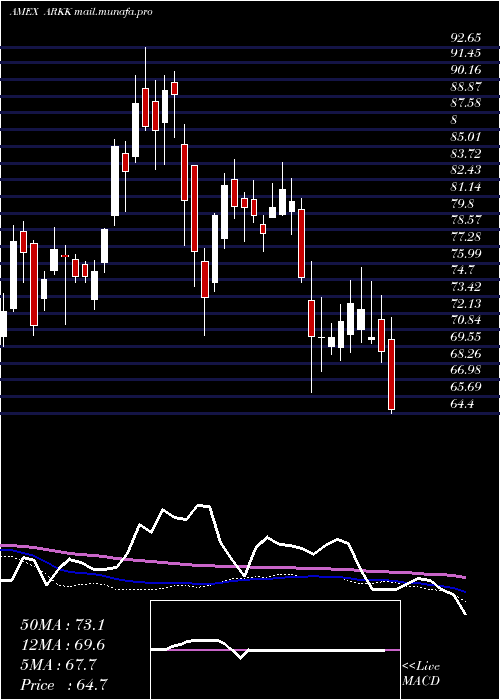
Task: Select the 92.65 price axis label
Action: coord(466,37)
